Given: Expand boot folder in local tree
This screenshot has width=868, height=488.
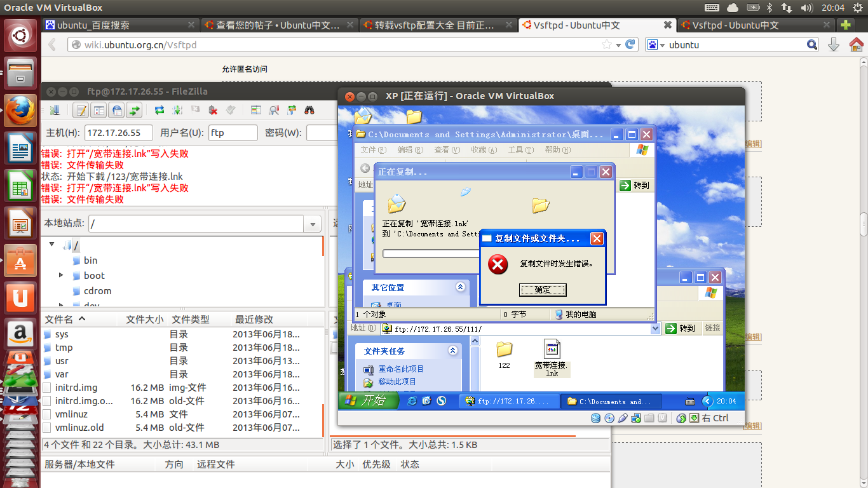Looking at the screenshot, I should coord(61,275).
